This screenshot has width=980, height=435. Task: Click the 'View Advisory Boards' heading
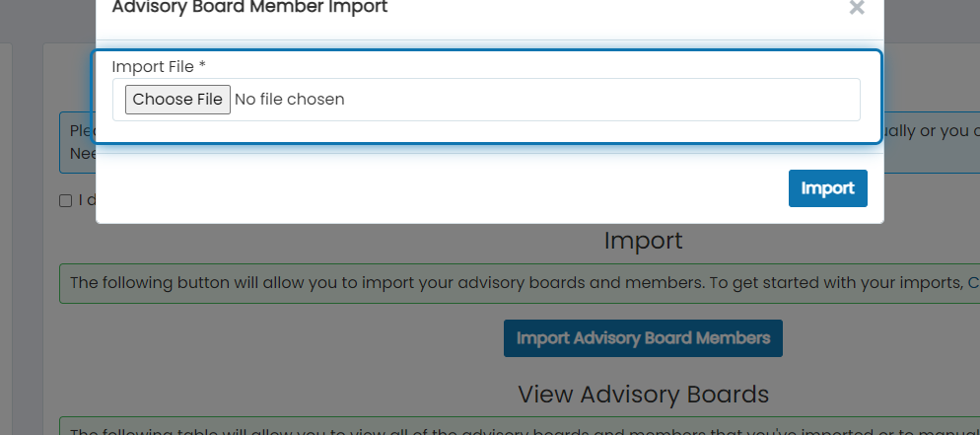[643, 394]
